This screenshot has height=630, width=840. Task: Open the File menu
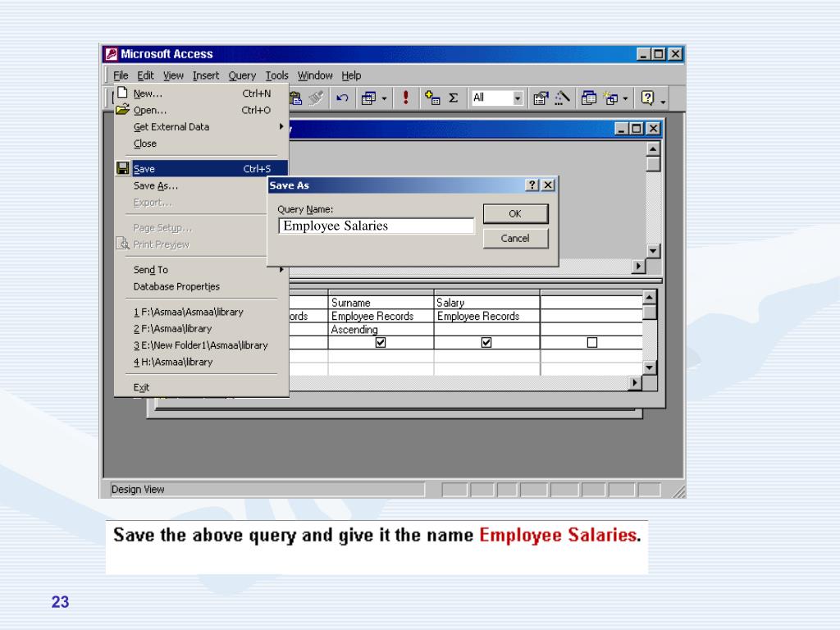121,75
